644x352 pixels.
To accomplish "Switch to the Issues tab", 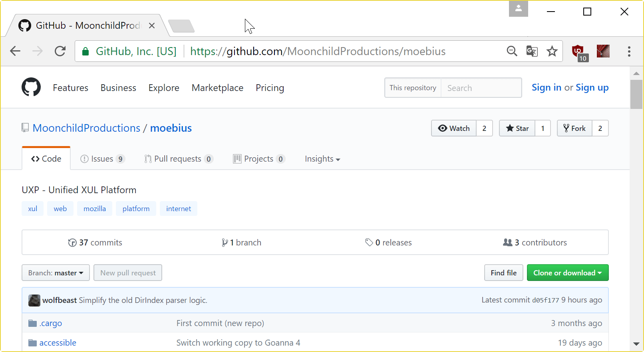I will coord(103,159).
